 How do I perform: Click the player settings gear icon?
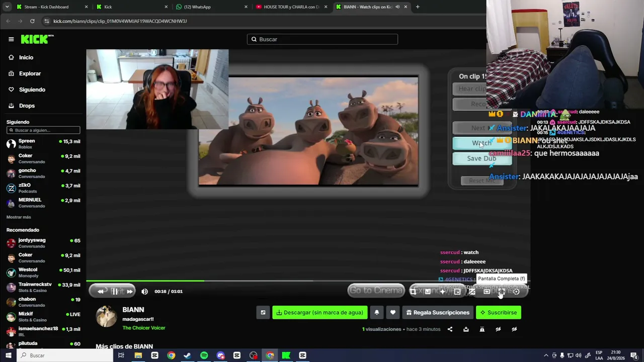coord(516,291)
